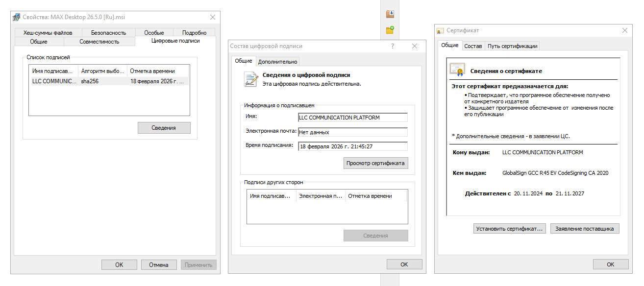
Task: Open the Общие tab in Properties window
Action: point(39,42)
